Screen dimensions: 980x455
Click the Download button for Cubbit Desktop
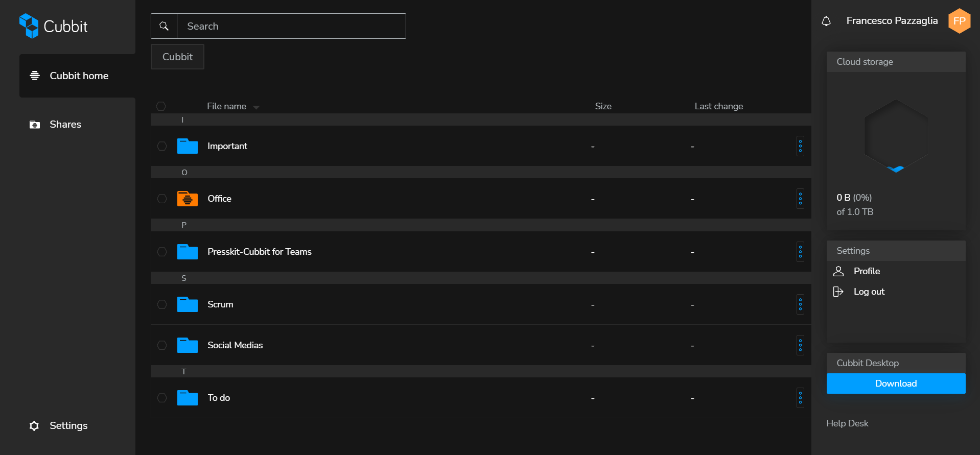coord(896,384)
